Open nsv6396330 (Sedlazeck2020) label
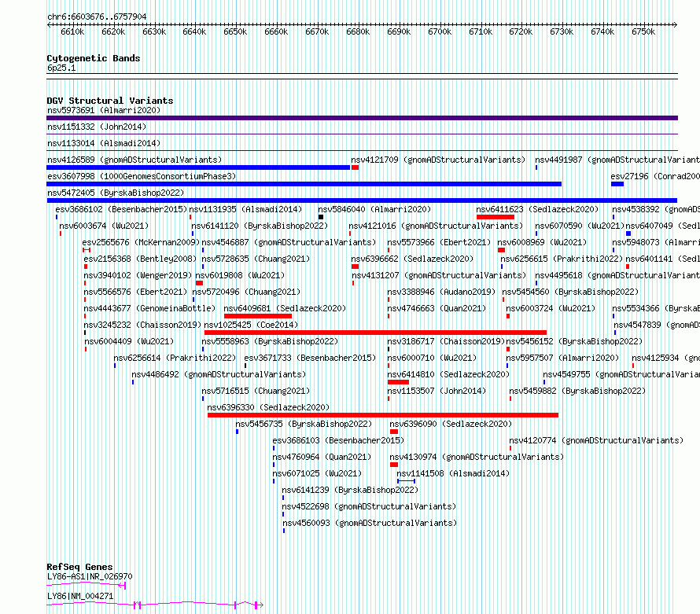The height and width of the screenshot is (614, 700). pyautogui.click(x=268, y=407)
